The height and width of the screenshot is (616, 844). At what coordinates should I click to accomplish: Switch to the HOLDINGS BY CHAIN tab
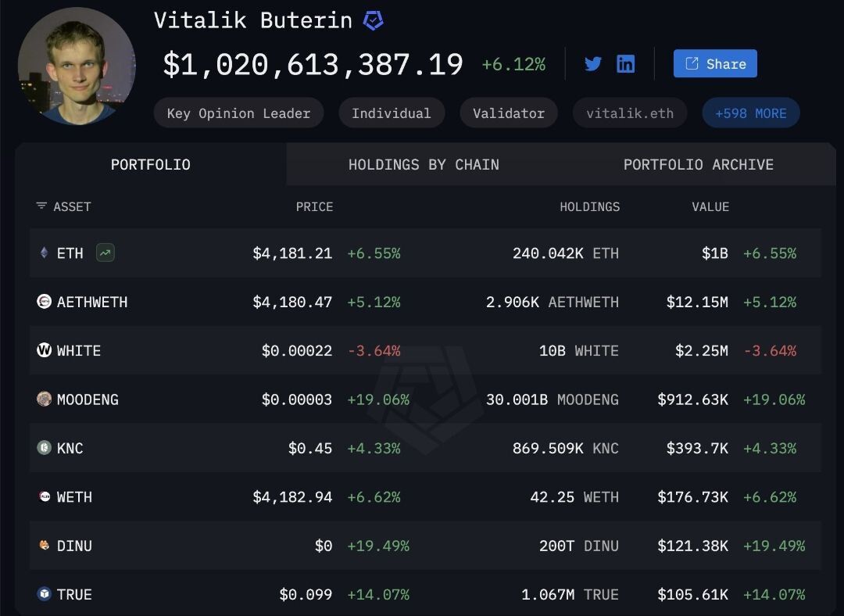424,164
